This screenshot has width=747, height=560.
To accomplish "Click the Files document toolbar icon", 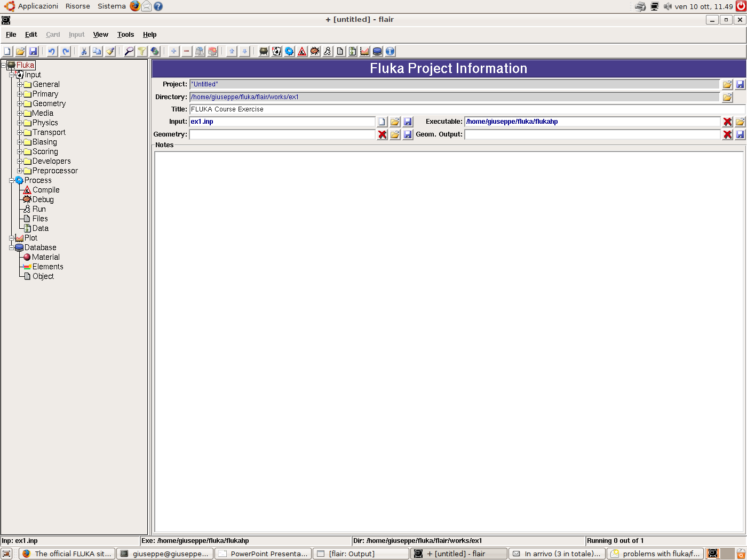I will point(340,51).
